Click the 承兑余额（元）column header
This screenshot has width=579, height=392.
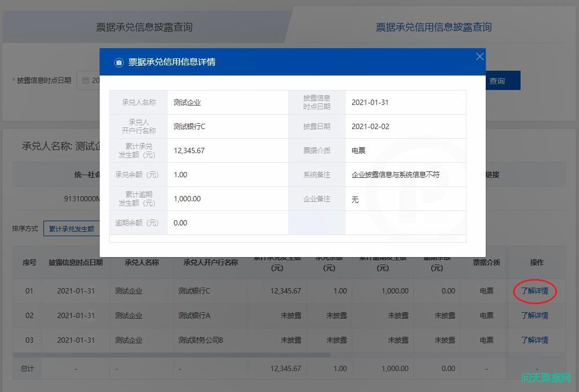tap(329, 262)
